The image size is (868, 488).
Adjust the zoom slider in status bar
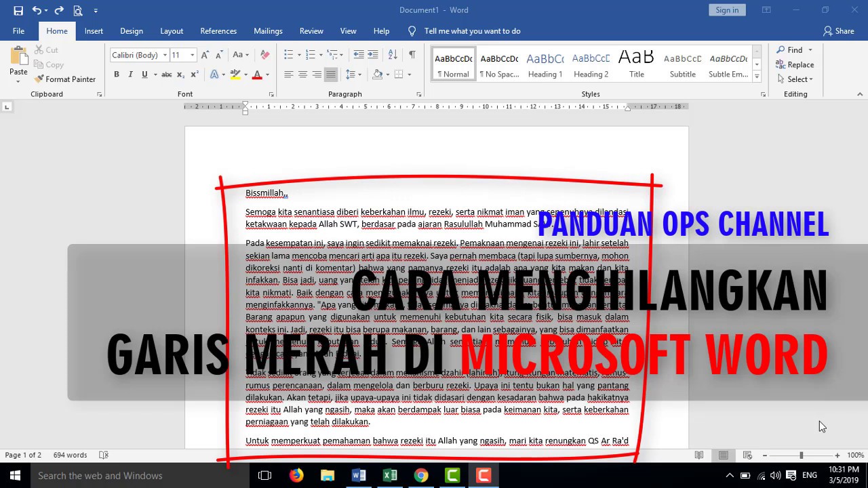pos(801,455)
